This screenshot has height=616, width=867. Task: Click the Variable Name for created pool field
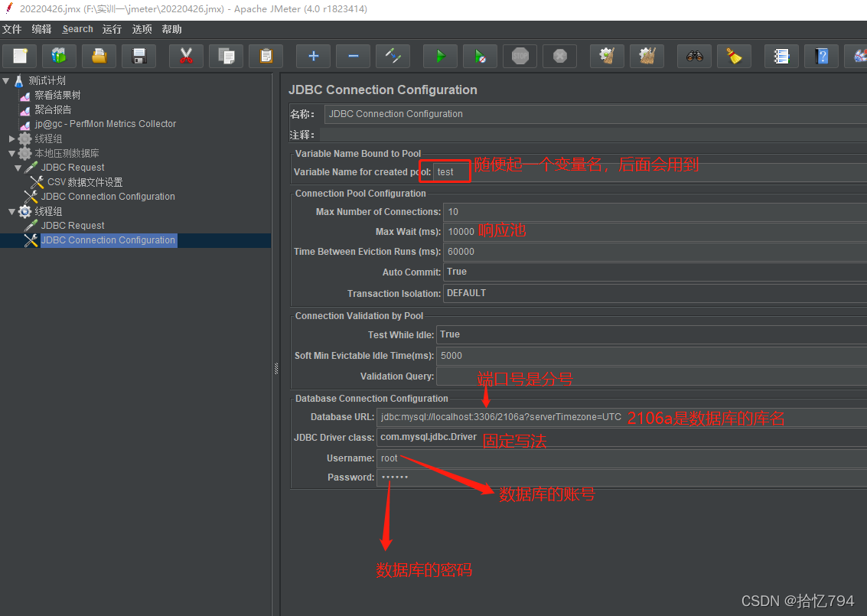click(650, 172)
